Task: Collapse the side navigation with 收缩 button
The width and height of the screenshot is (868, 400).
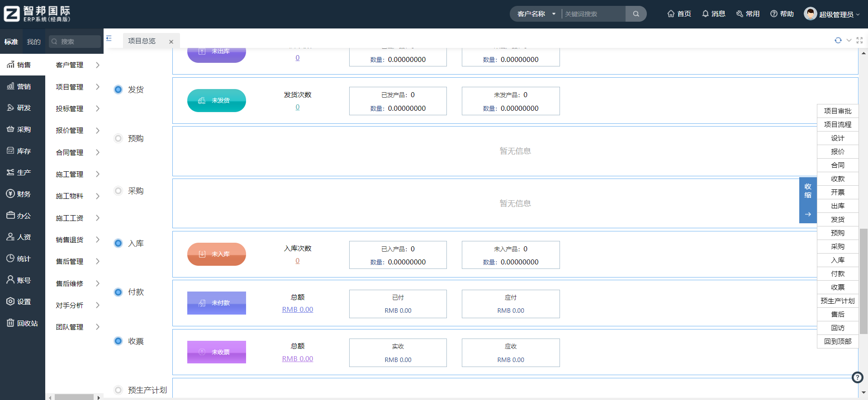Action: coord(808,200)
